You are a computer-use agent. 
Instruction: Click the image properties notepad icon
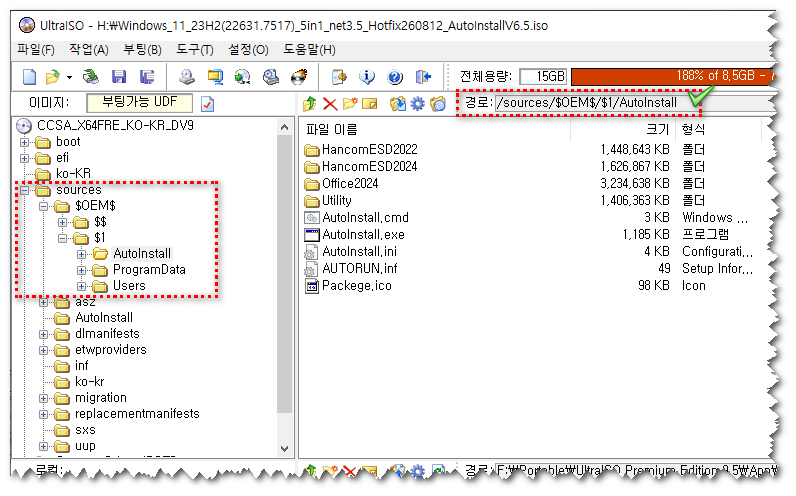[339, 77]
